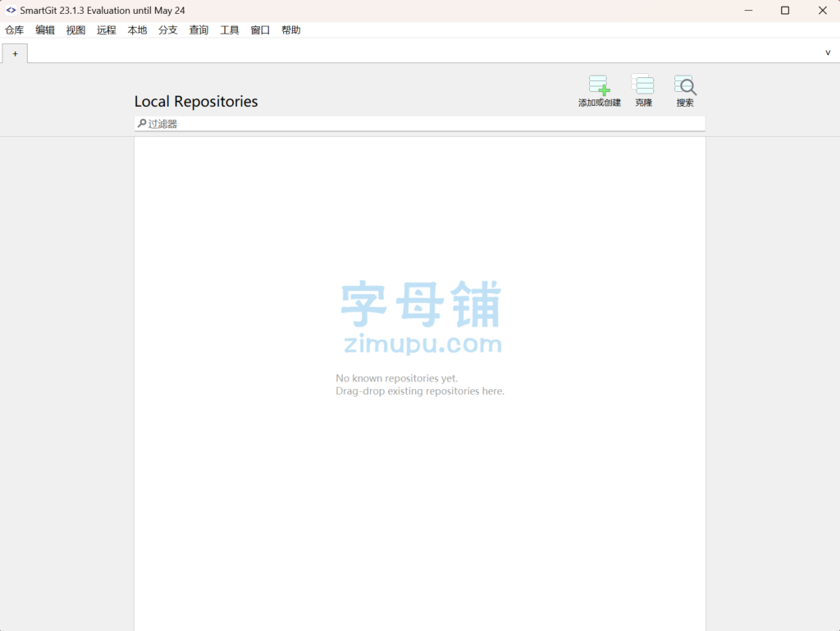Open the 分支 menu
The height and width of the screenshot is (631, 840).
167,30
